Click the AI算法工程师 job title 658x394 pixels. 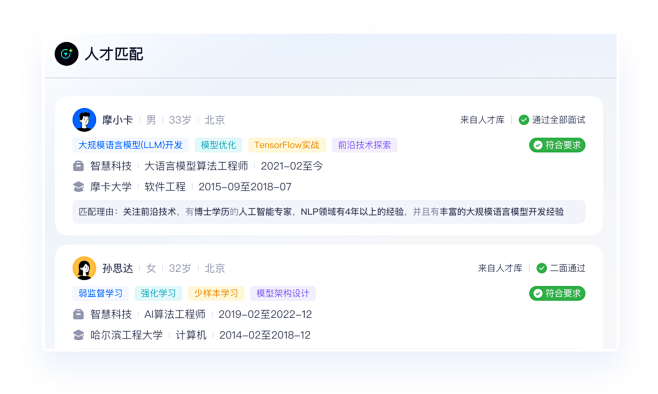175,314
